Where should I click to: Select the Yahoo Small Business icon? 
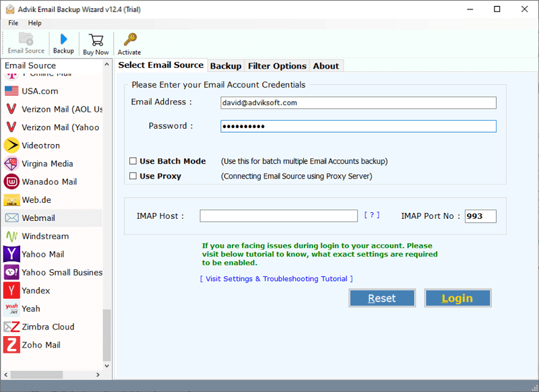(x=11, y=272)
